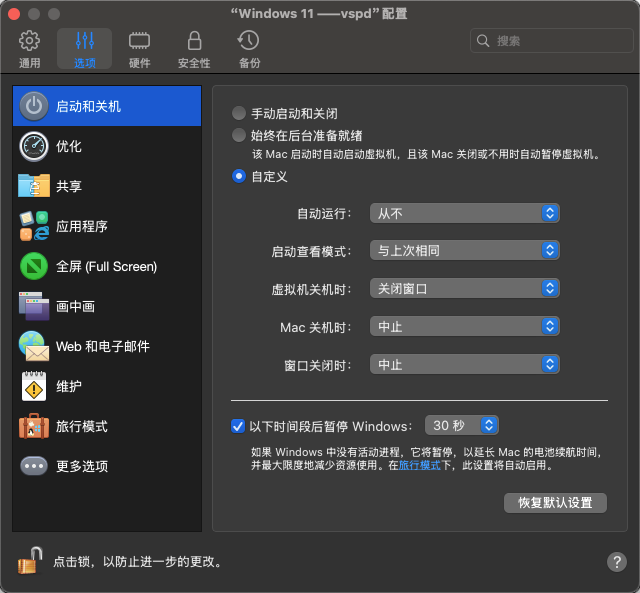This screenshot has width=640, height=593.
Task: Open the 30 秒 pause delay dropdown
Action: [x=462, y=425]
